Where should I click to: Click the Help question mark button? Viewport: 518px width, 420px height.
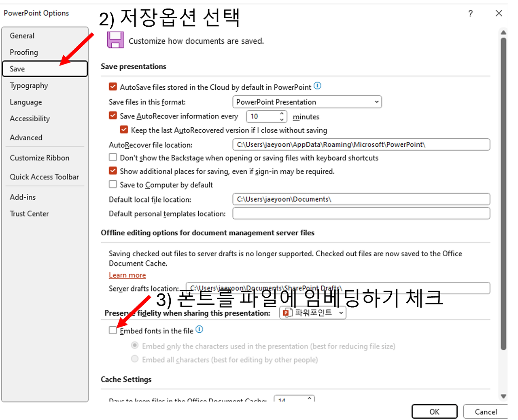[470, 13]
